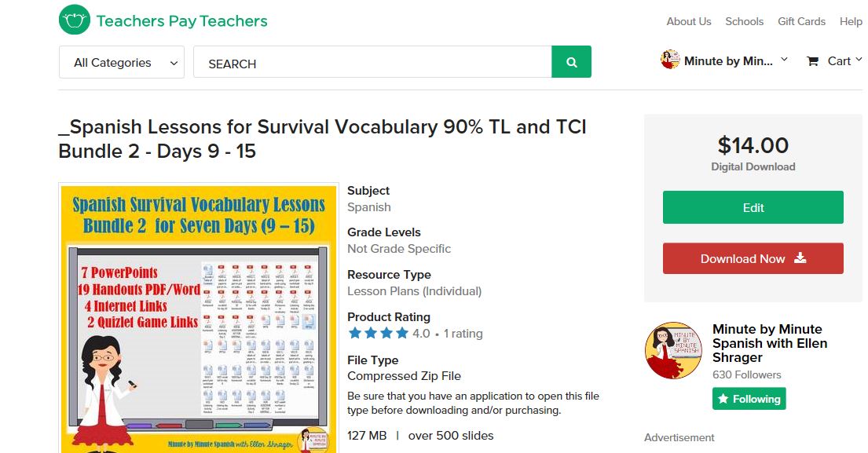This screenshot has width=868, height=453.
Task: Click the product rating stars
Action: pyautogui.click(x=378, y=333)
